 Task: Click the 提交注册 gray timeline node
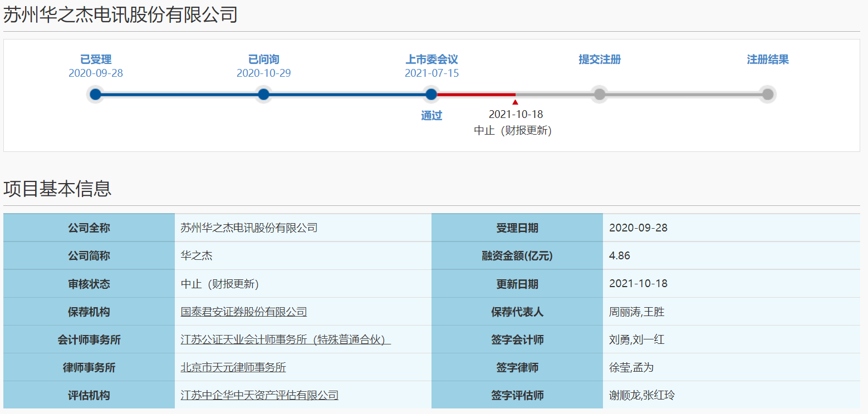click(x=600, y=95)
